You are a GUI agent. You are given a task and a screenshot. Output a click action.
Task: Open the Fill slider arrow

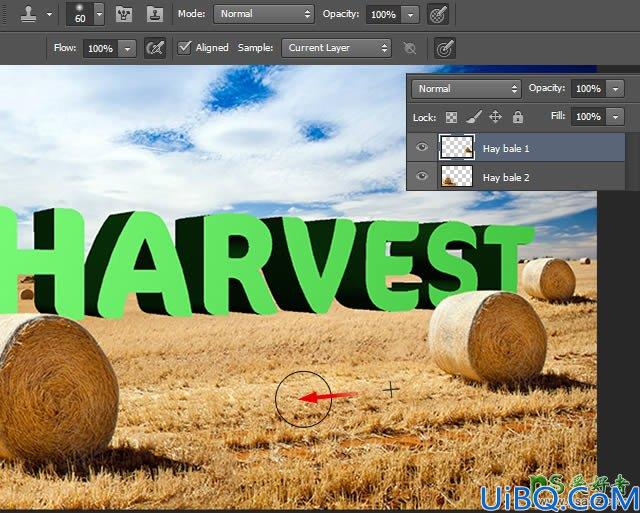[615, 117]
